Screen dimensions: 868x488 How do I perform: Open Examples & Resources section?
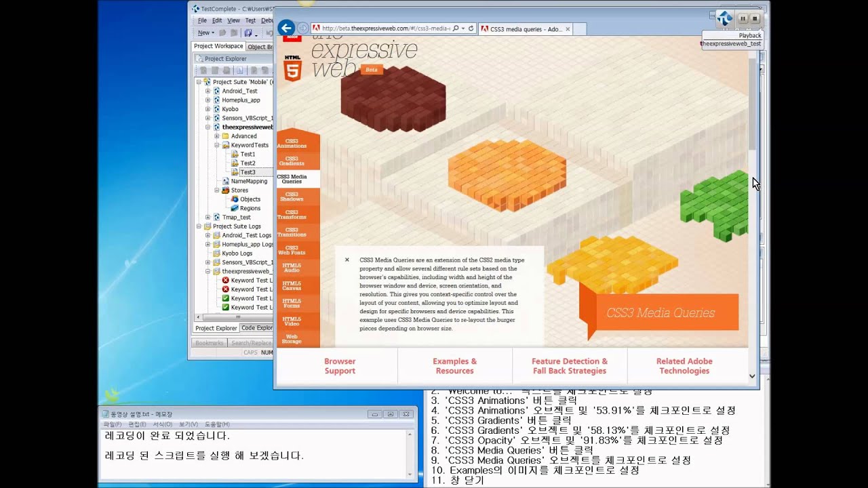tap(455, 366)
